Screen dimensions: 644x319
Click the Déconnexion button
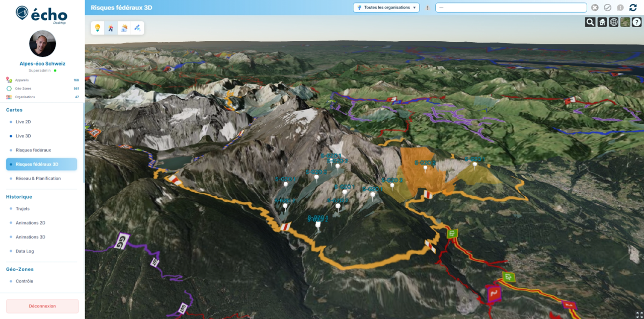point(42,306)
